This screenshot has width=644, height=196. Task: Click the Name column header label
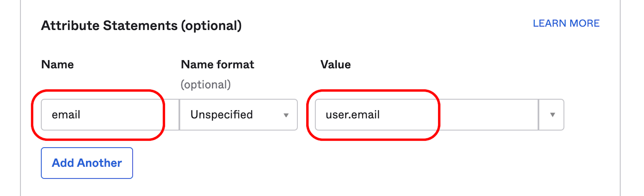(57, 64)
